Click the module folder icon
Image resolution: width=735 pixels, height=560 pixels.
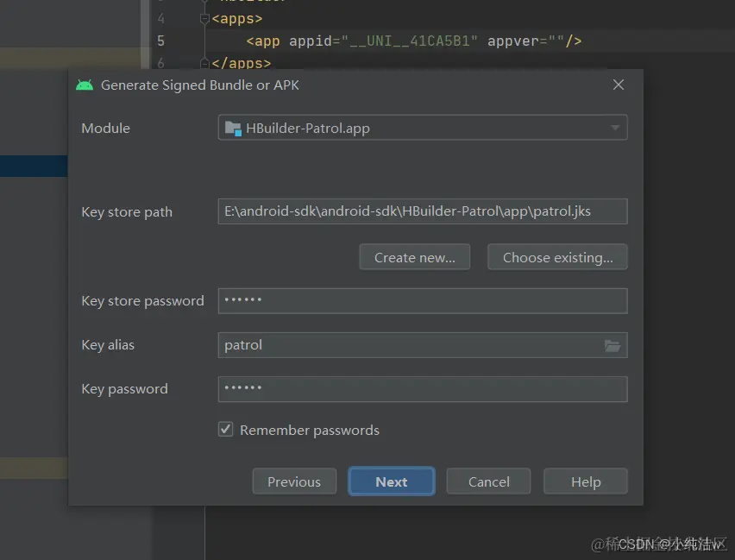[x=233, y=128]
